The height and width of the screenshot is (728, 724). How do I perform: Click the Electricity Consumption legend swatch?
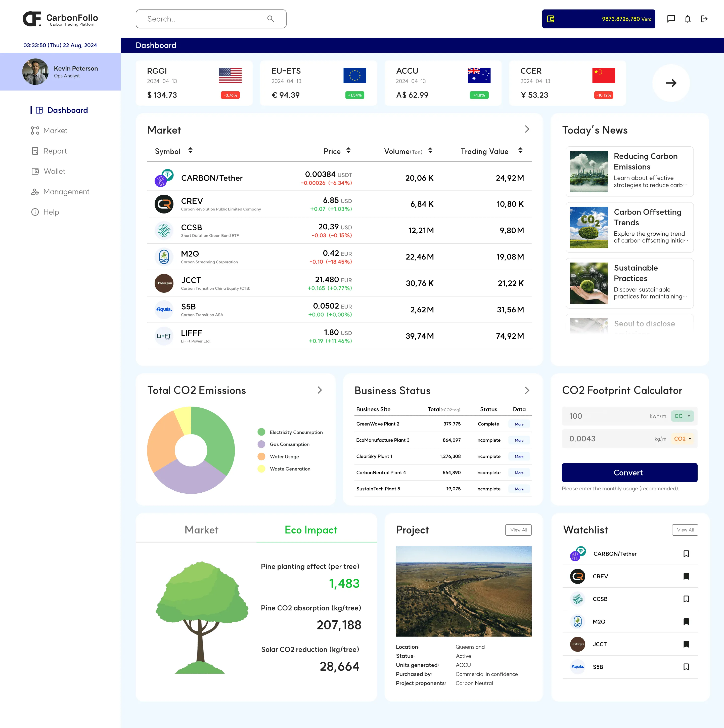(261, 432)
